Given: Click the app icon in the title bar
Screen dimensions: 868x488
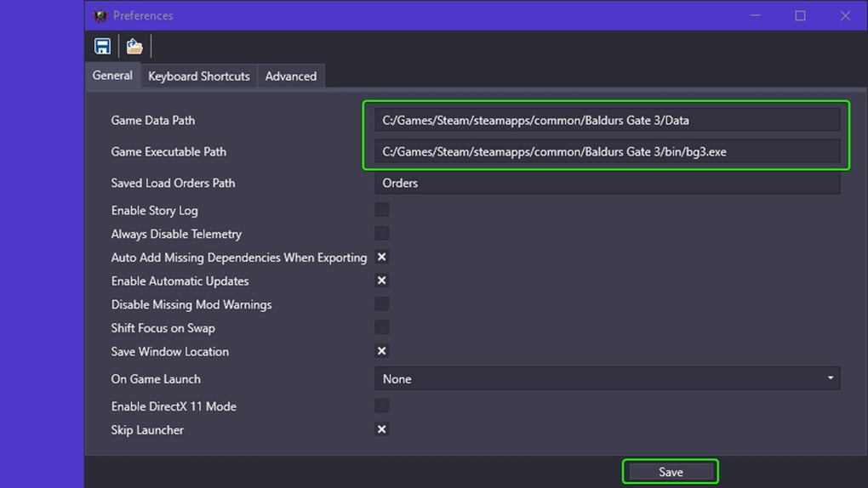Looking at the screenshot, I should coord(100,15).
